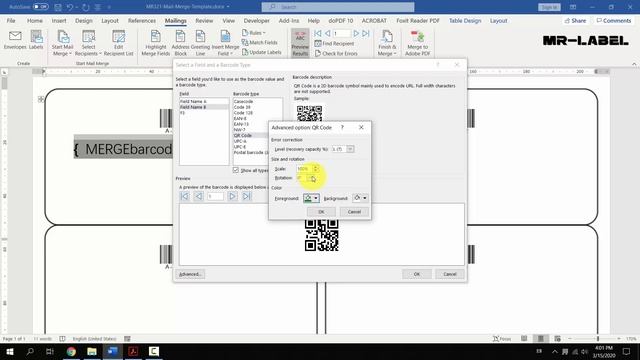Toggle the AutoSave switch

pyautogui.click(x=40, y=7)
